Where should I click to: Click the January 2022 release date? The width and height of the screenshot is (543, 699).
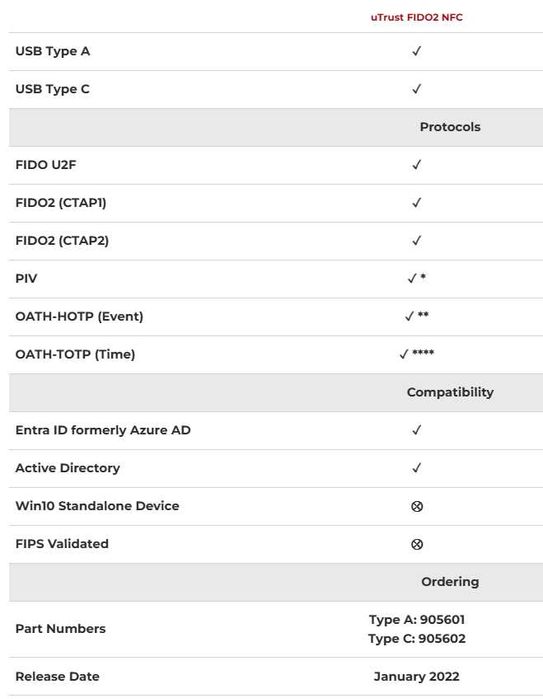click(x=417, y=676)
